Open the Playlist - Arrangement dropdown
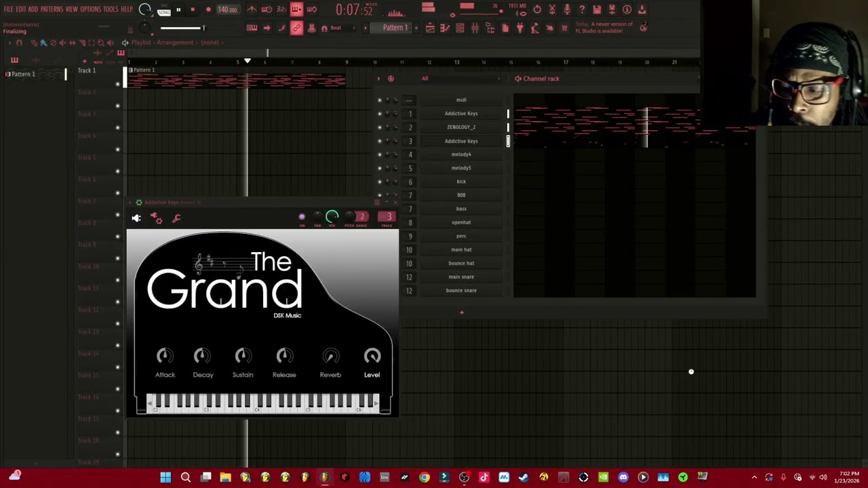 pyautogui.click(x=162, y=43)
